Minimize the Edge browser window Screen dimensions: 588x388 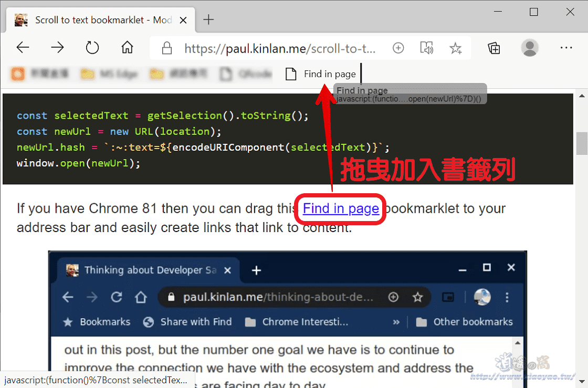pos(498,12)
